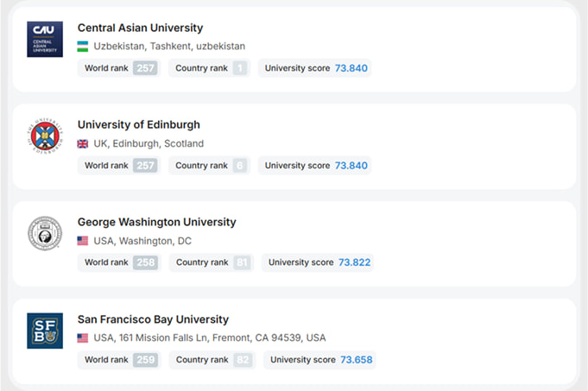The image size is (588, 391).
Task: Click the San Francisco Bay University SFBU logo
Action: coord(45,331)
